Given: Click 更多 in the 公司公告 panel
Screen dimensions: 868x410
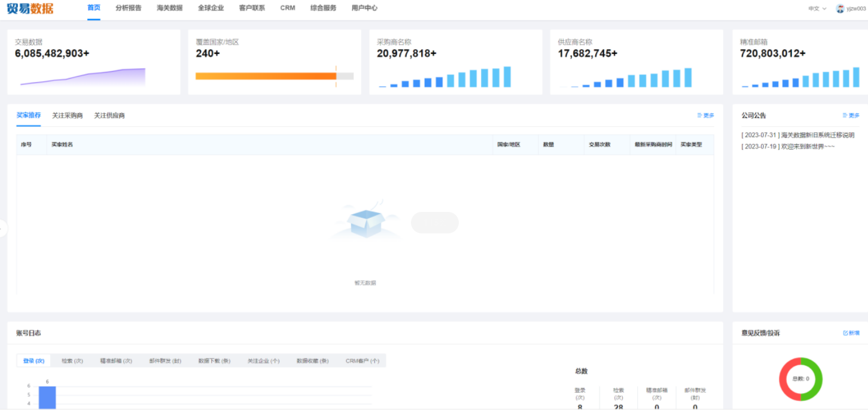Looking at the screenshot, I should [851, 116].
